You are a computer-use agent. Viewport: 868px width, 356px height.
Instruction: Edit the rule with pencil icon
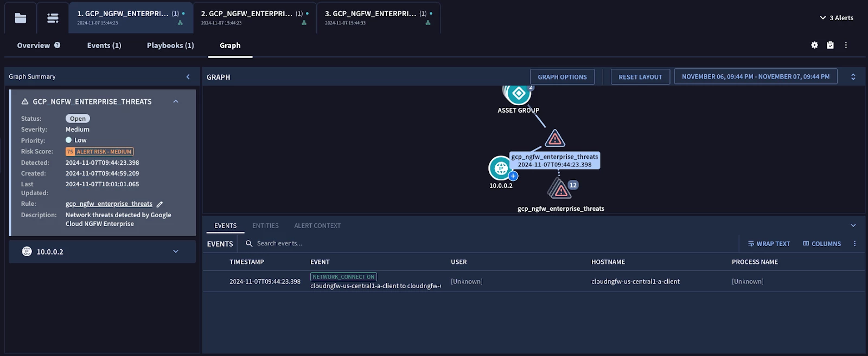159,204
